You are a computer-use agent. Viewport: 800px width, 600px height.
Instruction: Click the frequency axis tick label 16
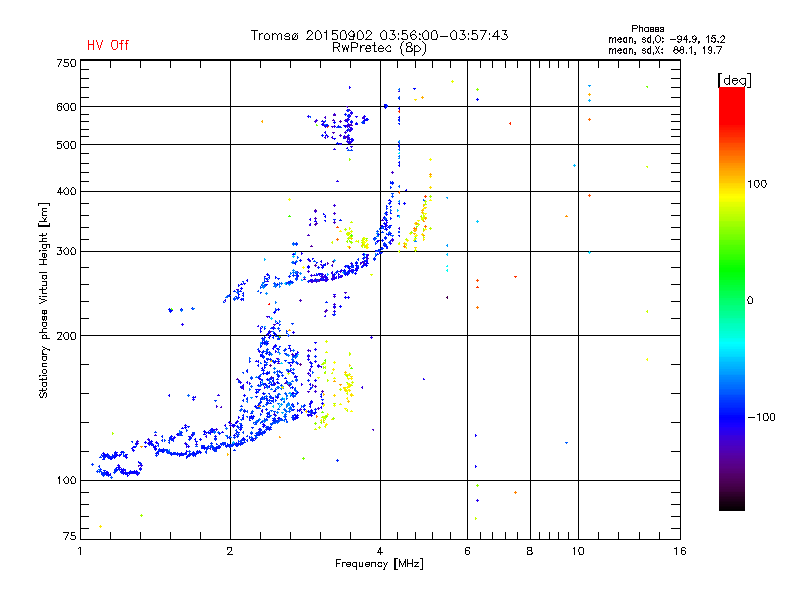[x=680, y=551]
